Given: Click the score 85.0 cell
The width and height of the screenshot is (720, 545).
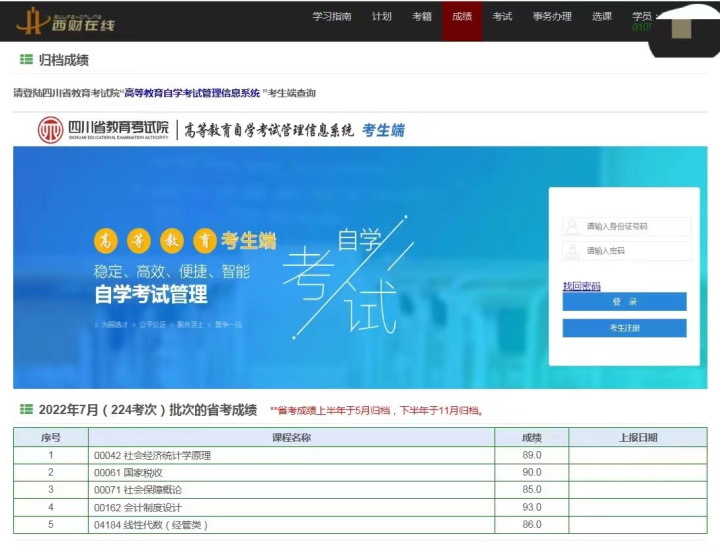Looking at the screenshot, I should pyautogui.click(x=532, y=490).
